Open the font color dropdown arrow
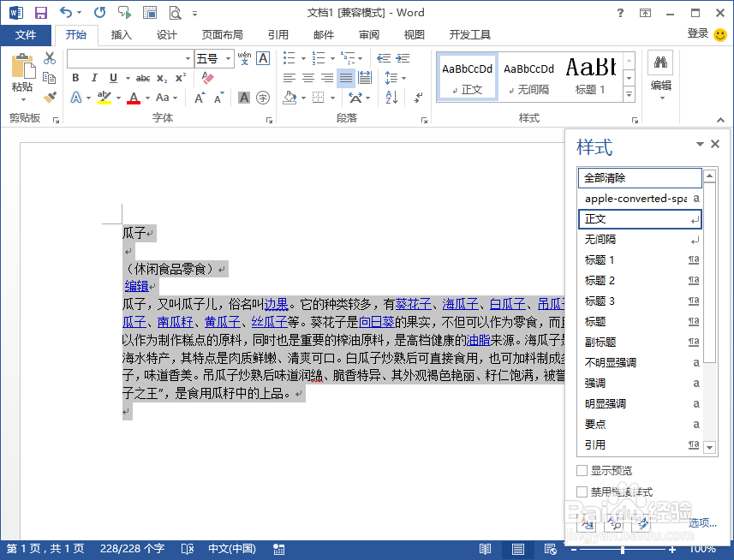 (146, 98)
